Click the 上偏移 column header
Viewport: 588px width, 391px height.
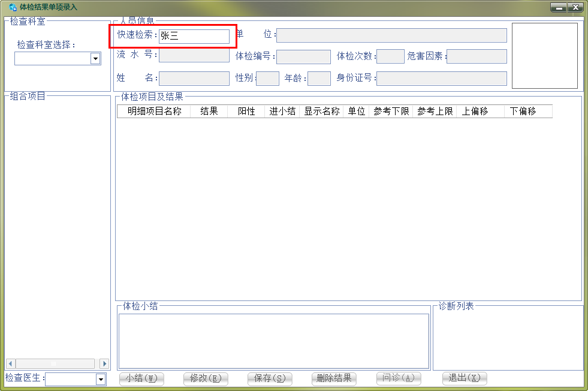[x=480, y=111]
